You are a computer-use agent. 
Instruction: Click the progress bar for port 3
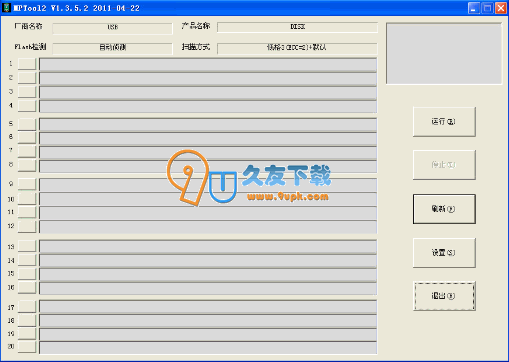(208, 93)
